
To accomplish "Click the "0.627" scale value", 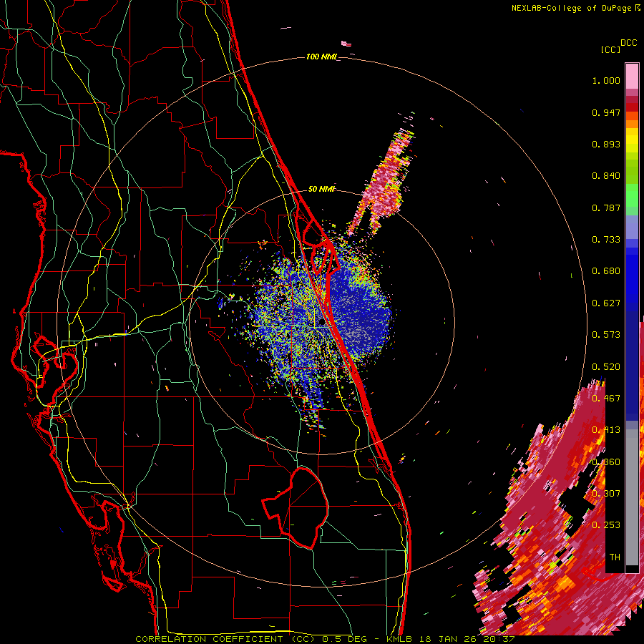I will pyautogui.click(x=606, y=303).
